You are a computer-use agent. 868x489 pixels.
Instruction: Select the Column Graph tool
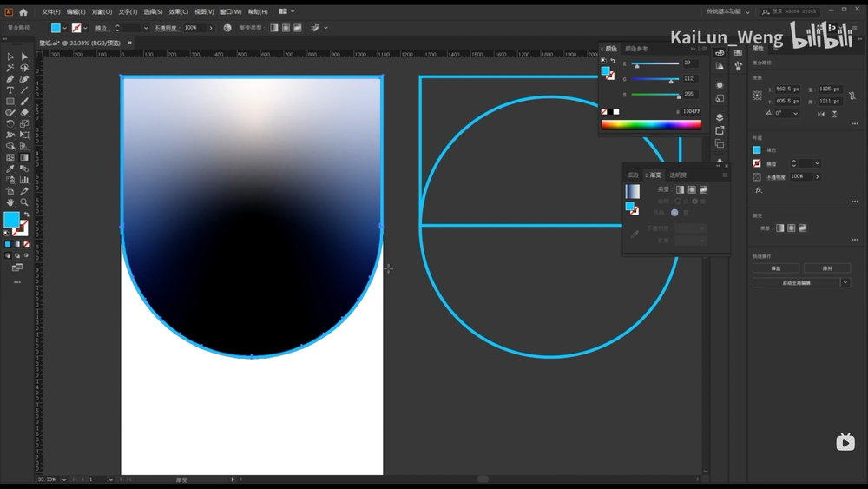tap(24, 180)
